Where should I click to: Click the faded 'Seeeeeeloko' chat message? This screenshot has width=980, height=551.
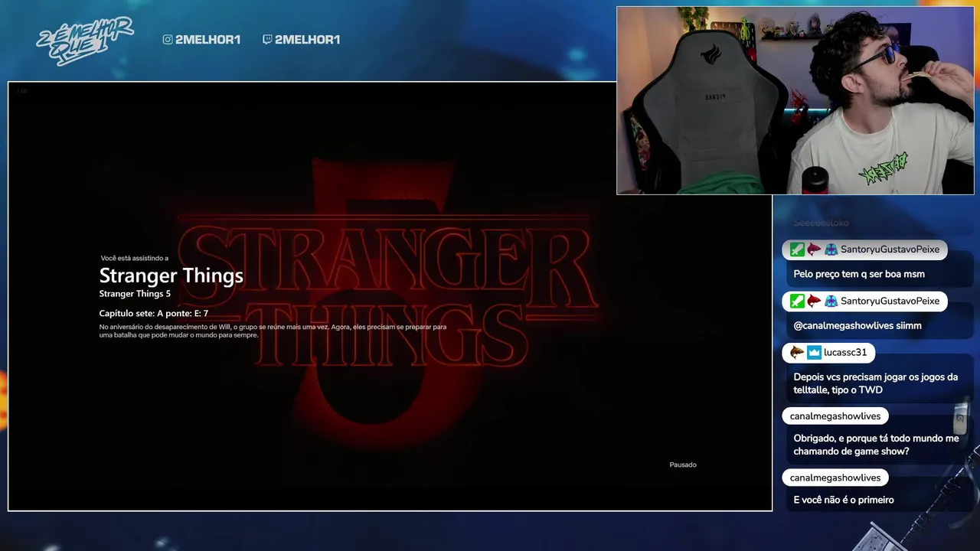[x=821, y=223]
